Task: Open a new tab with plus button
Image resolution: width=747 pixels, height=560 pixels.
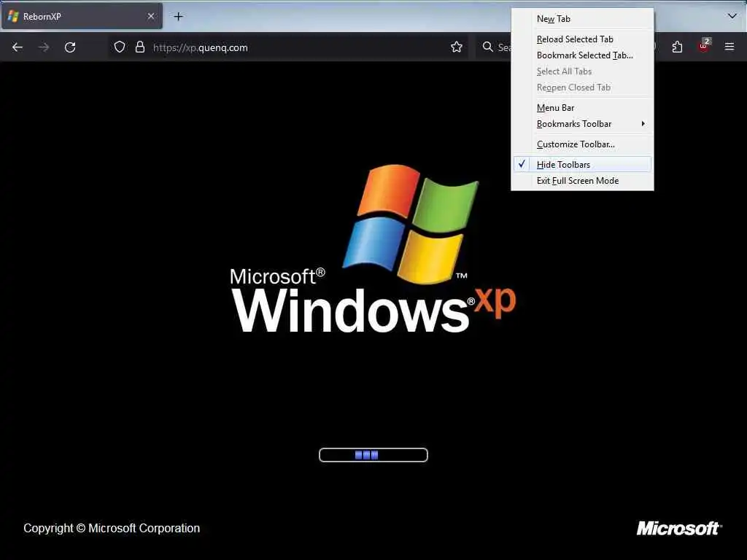Action: click(x=178, y=17)
